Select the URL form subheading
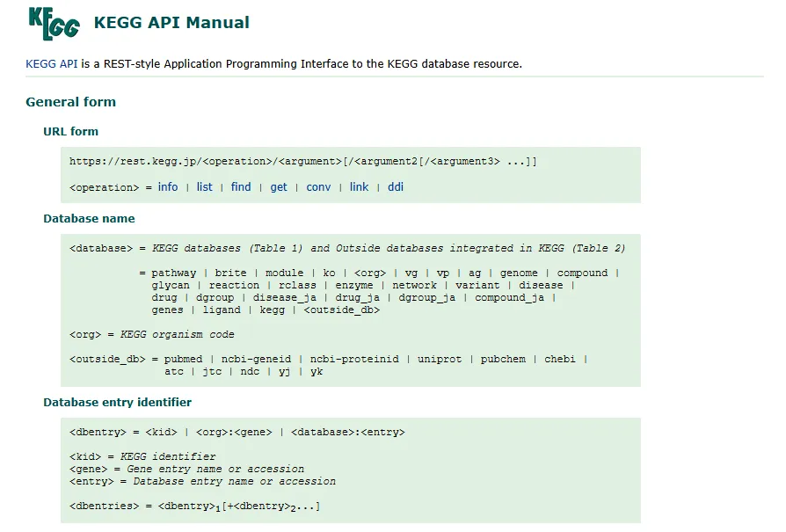This screenshot has height=532, width=786. (x=70, y=132)
